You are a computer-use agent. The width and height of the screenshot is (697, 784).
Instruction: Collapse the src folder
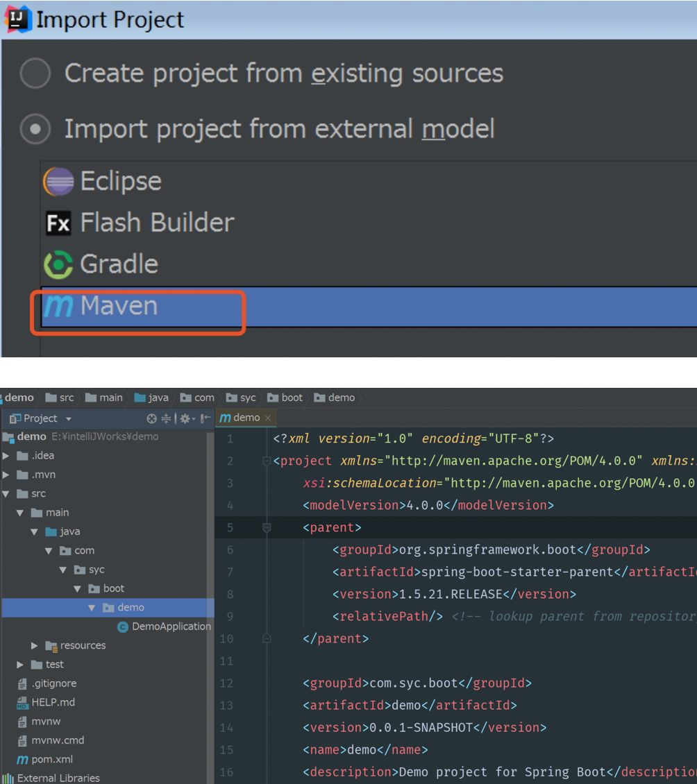(6, 493)
